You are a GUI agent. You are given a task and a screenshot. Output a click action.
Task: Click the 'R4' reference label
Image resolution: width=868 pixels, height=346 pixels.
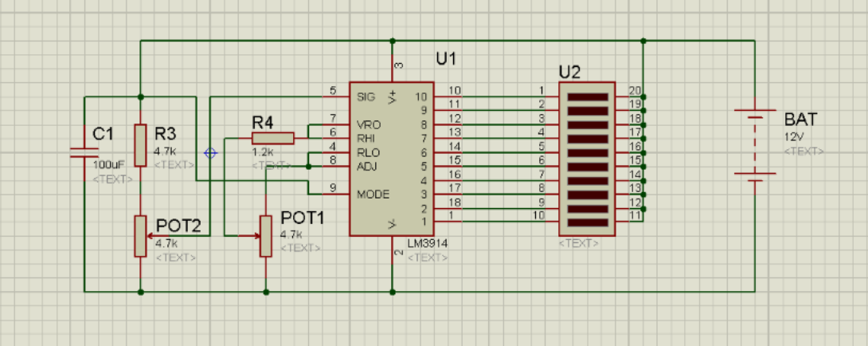pyautogui.click(x=264, y=121)
